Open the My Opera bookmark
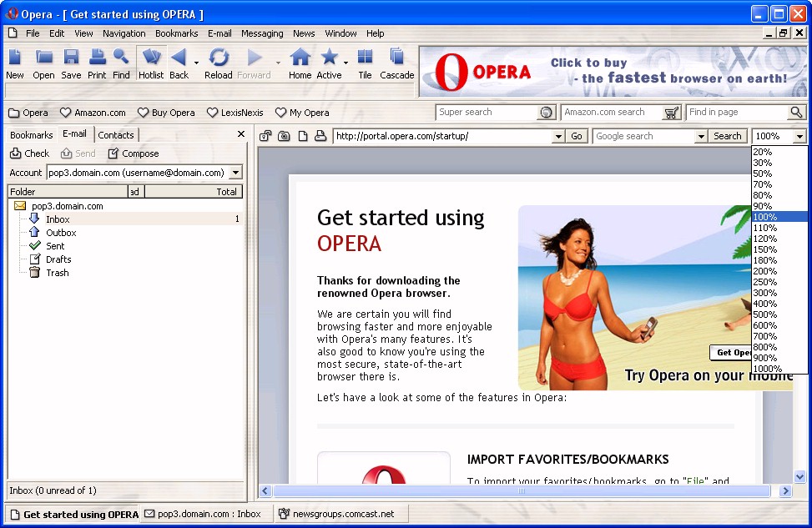The width and height of the screenshot is (812, 528). 302,113
